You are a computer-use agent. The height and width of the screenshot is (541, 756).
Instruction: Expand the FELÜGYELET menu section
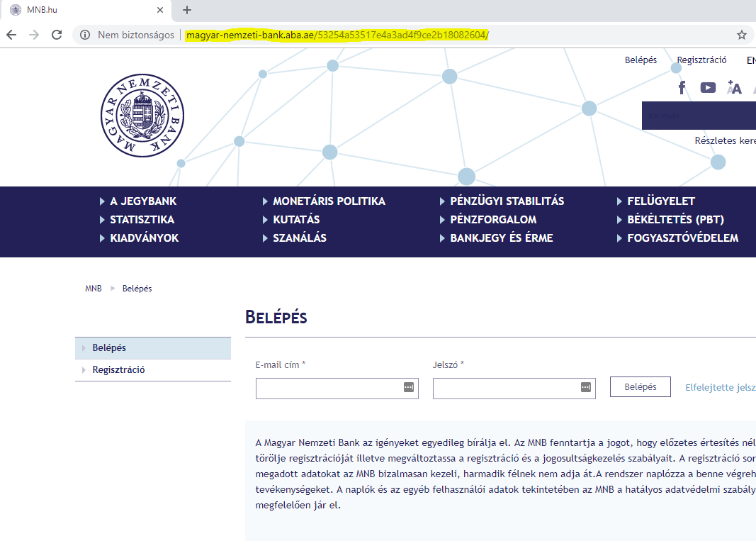[660, 201]
